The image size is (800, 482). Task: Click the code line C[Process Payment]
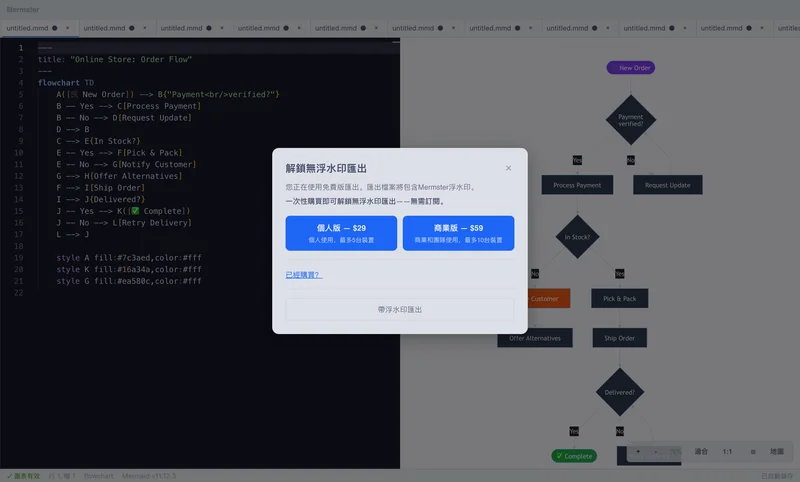click(129, 106)
